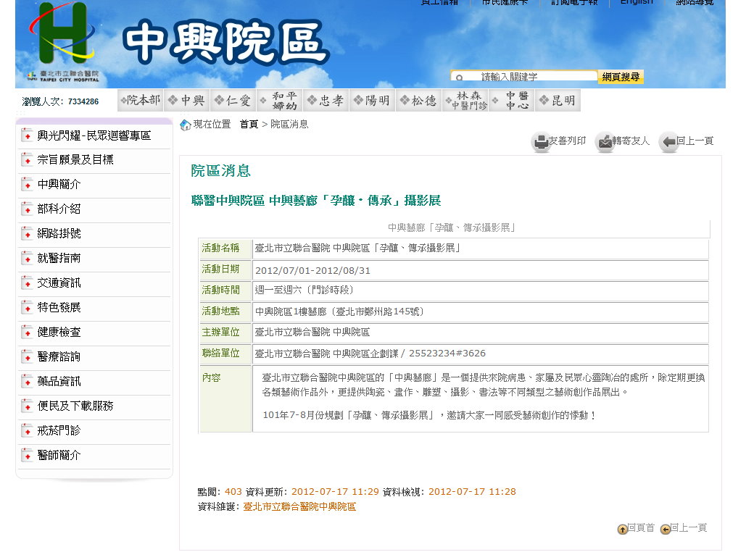Click the forward-to-friend envelope icon
754x560 pixels.
[605, 142]
